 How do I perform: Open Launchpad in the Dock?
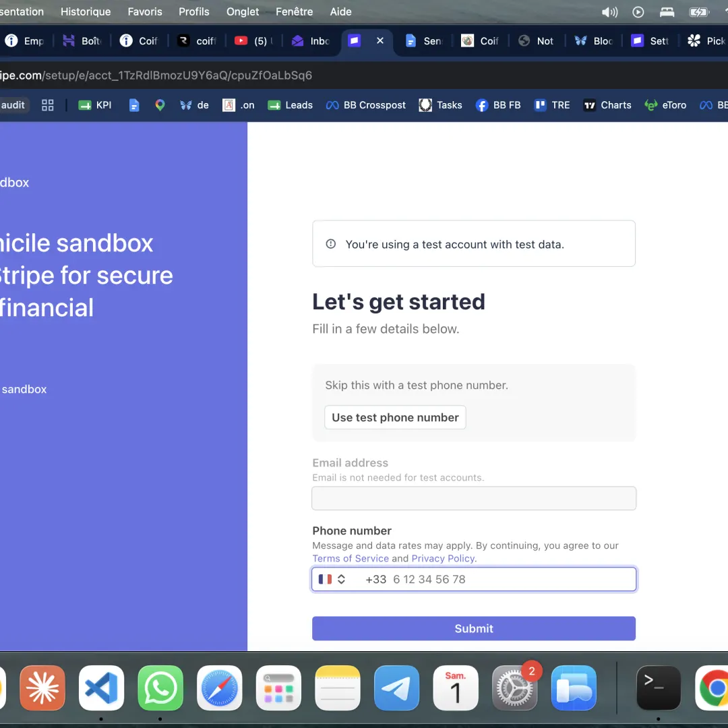pyautogui.click(x=278, y=688)
